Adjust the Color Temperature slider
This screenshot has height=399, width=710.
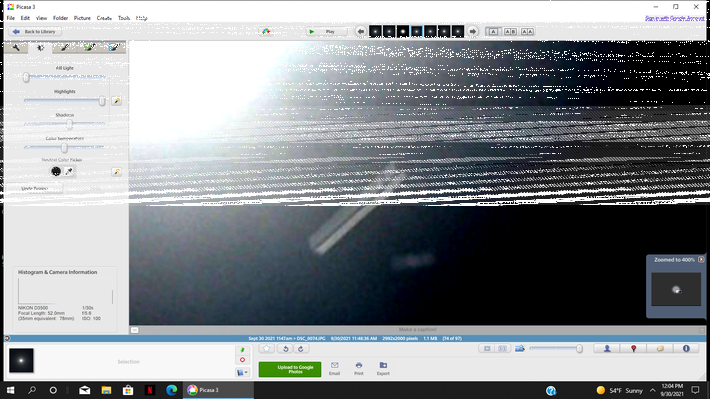tap(65, 148)
